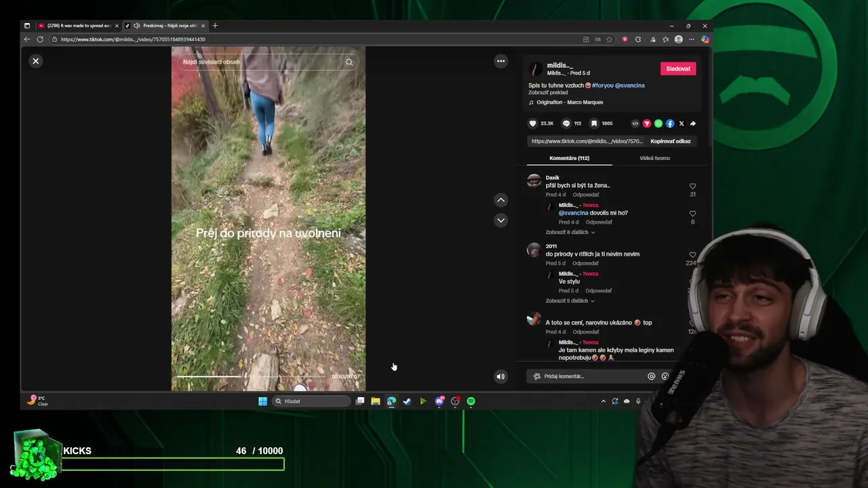
Task: Reply to 'Ve stylu' comment via Odpovedať
Action: tap(598, 291)
